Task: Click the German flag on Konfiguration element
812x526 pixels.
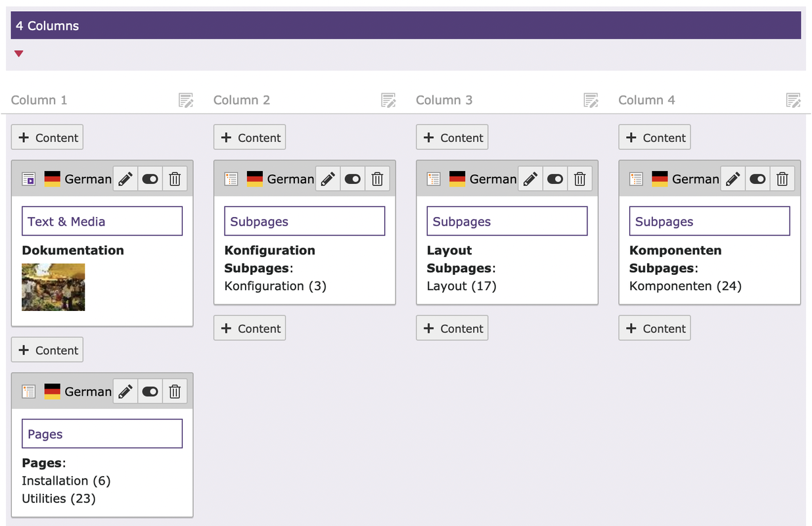Action: 255,179
